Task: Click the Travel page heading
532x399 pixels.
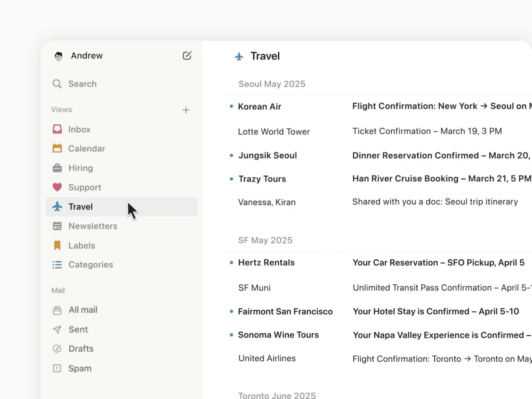Action: pyautogui.click(x=265, y=56)
